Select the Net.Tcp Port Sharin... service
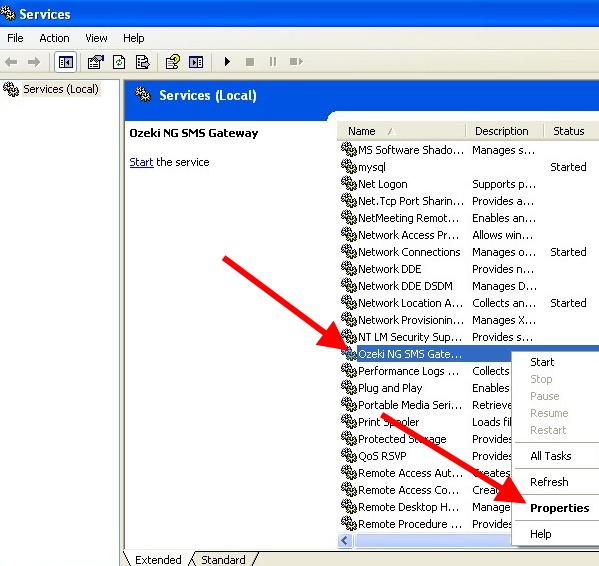599x566 pixels. tap(411, 201)
